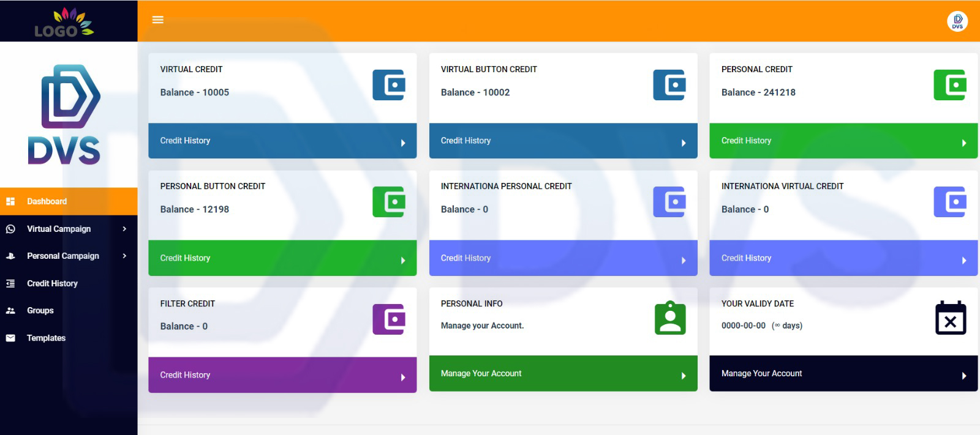The image size is (980, 435).
Task: Expand the Virtual Campaign sidebar submenu
Action: pos(68,229)
